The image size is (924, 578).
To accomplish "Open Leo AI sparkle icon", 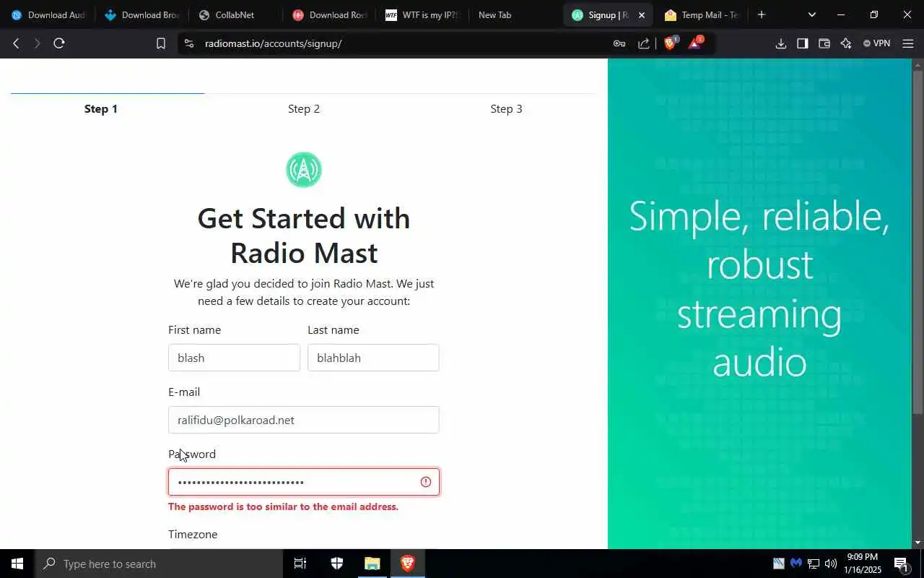I will pyautogui.click(x=846, y=43).
